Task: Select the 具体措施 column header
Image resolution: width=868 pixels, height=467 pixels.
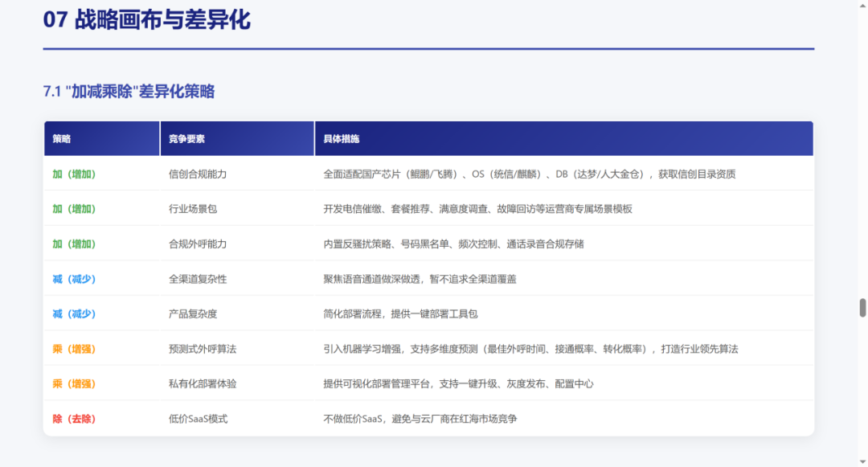Action: pos(342,139)
